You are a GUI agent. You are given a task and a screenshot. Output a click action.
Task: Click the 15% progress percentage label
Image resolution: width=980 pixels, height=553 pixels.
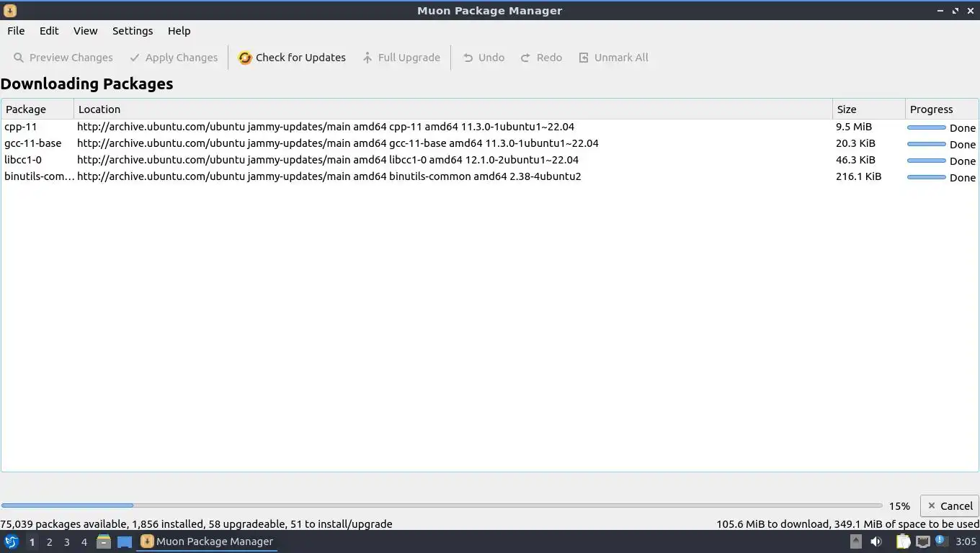(x=899, y=506)
